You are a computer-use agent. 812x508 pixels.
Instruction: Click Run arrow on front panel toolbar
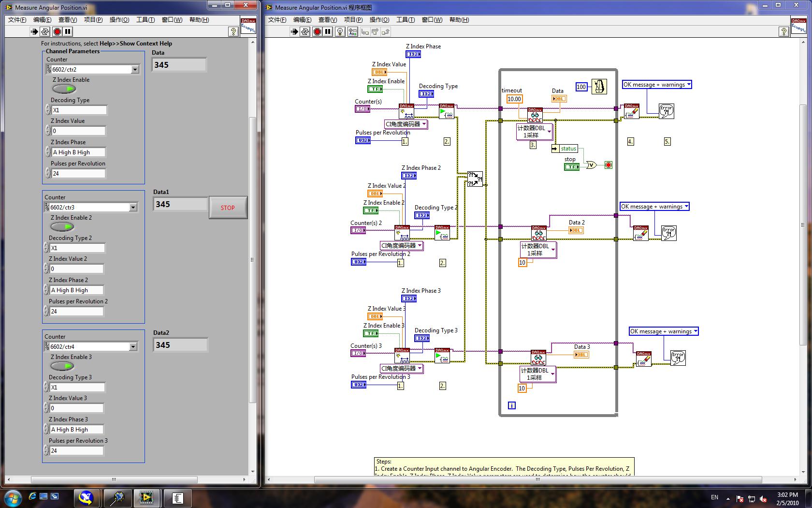pyautogui.click(x=34, y=32)
